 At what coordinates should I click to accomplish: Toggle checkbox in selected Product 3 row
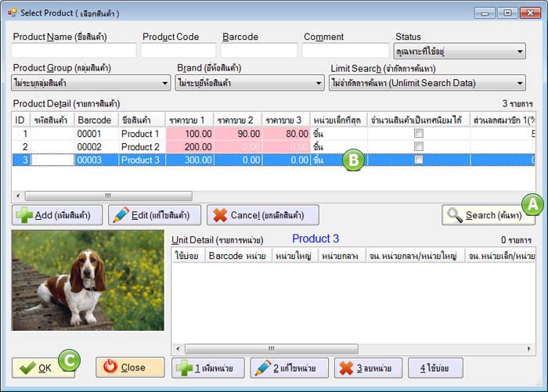pos(419,160)
